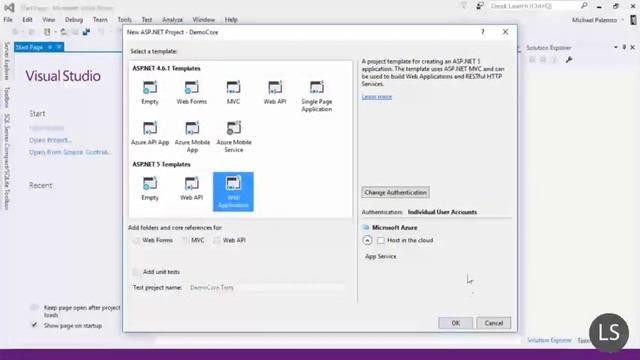Check the Add unit tests box

[136, 272]
